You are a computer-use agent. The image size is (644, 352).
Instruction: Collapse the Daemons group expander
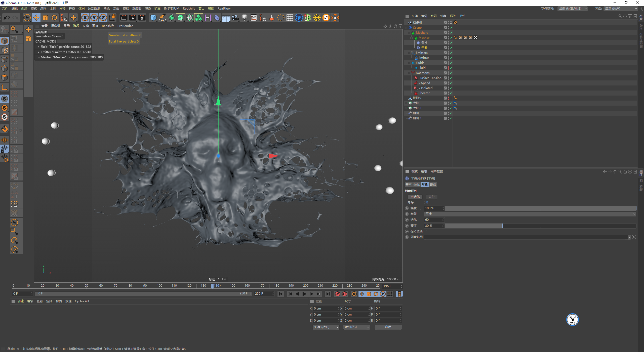[409, 73]
